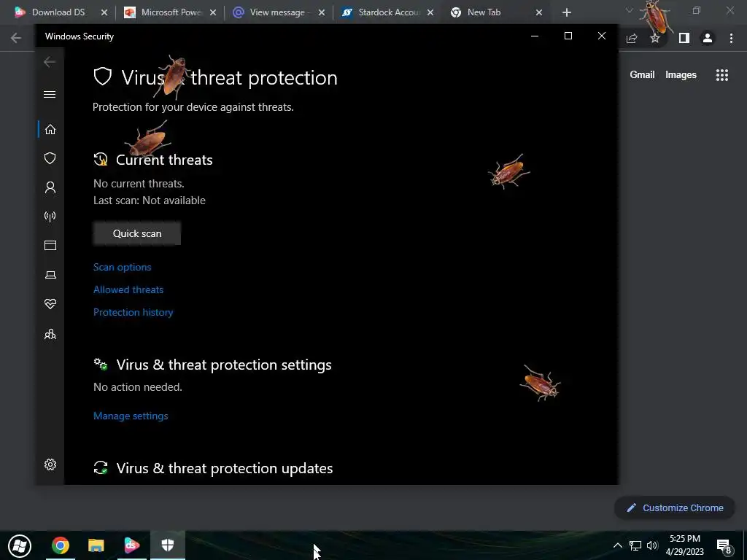747x560 pixels.
Task: Click Chrome's share page icon
Action: coord(632,38)
